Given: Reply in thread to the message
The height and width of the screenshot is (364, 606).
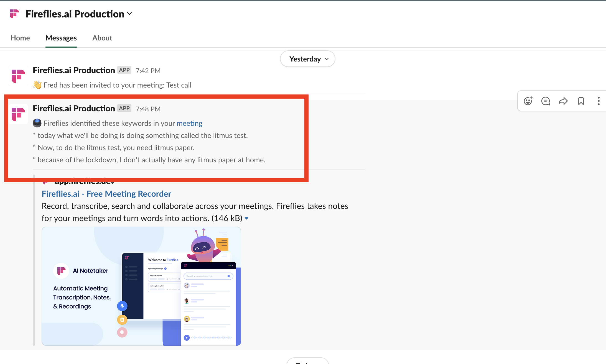Looking at the screenshot, I should [546, 101].
